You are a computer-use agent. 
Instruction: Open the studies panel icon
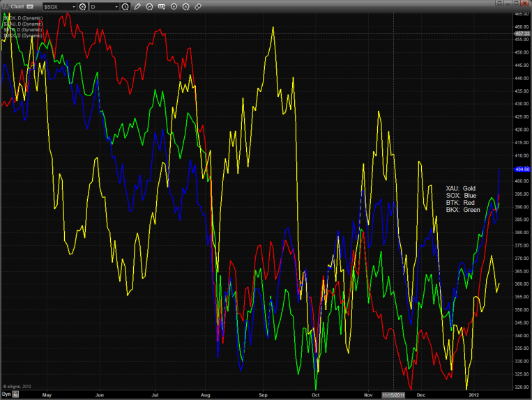162,6
